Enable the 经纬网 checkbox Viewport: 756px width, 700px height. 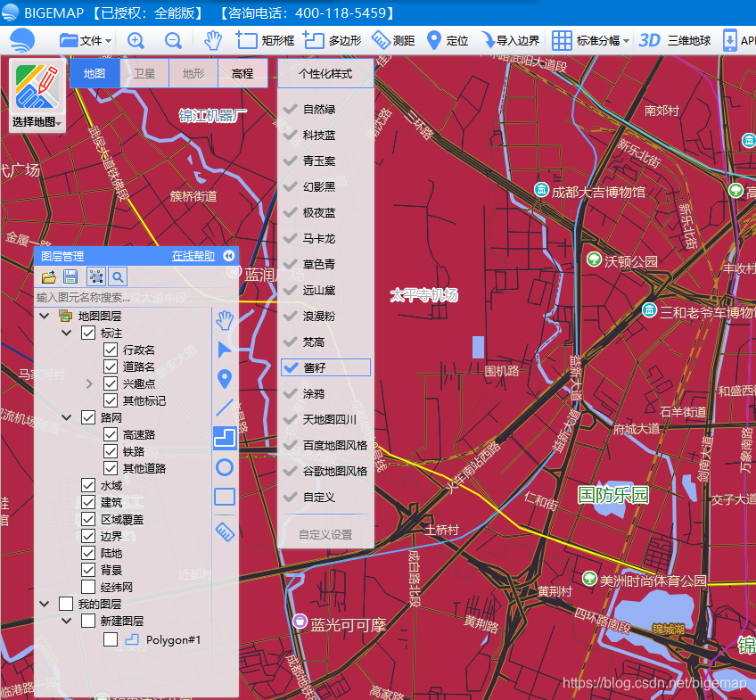tap(88, 587)
